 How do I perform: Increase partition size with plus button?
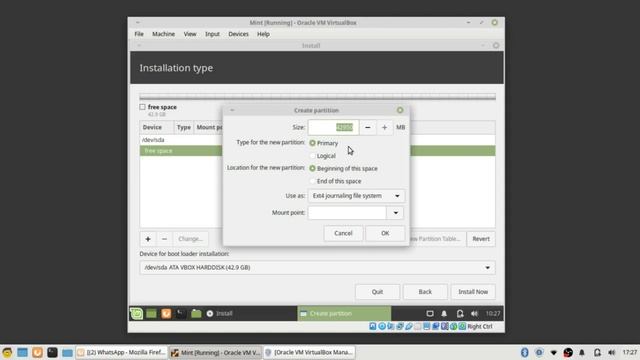[384, 127]
